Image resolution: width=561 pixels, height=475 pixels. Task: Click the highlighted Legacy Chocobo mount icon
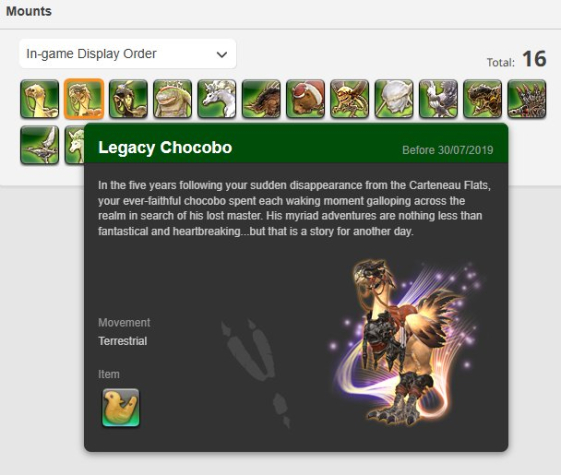tap(84, 99)
